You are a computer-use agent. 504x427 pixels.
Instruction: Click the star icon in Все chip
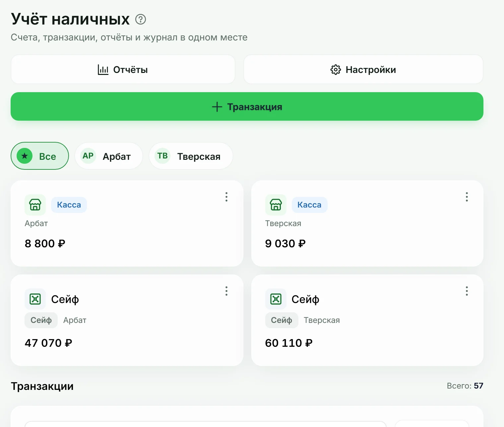point(25,156)
